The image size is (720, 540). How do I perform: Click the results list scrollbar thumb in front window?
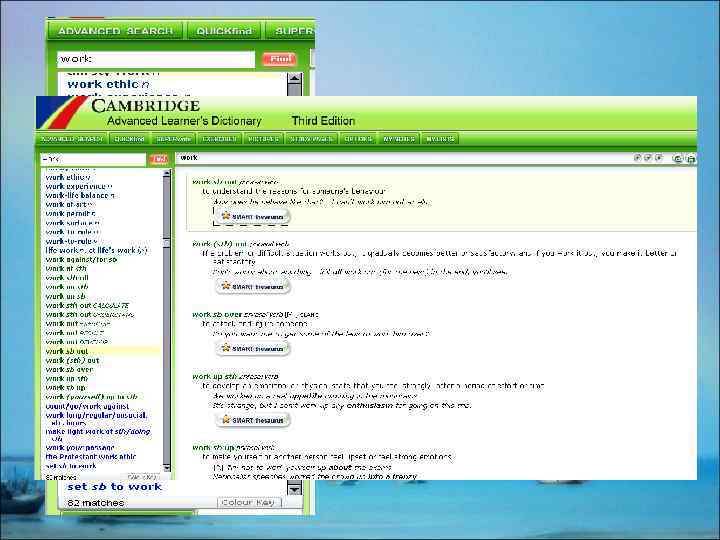167,242
